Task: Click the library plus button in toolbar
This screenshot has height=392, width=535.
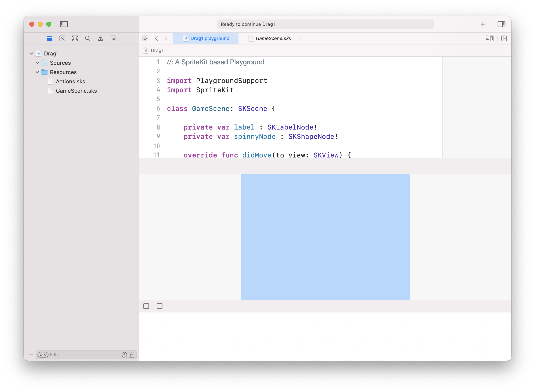Action: tap(483, 24)
